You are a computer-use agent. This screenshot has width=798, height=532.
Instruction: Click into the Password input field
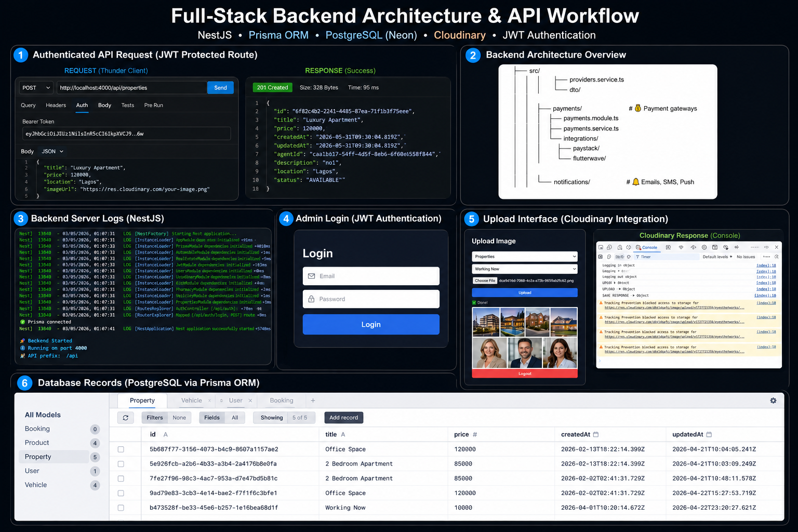pyautogui.click(x=371, y=299)
